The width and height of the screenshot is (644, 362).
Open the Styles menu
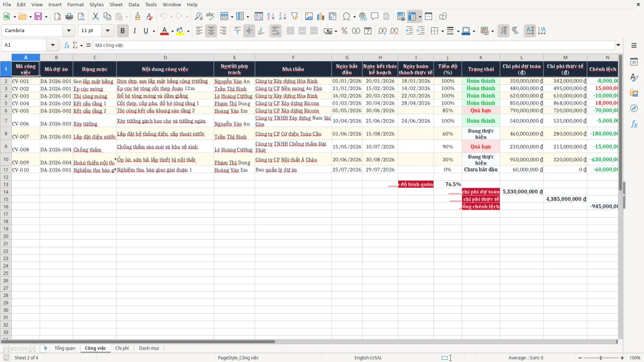click(97, 4)
